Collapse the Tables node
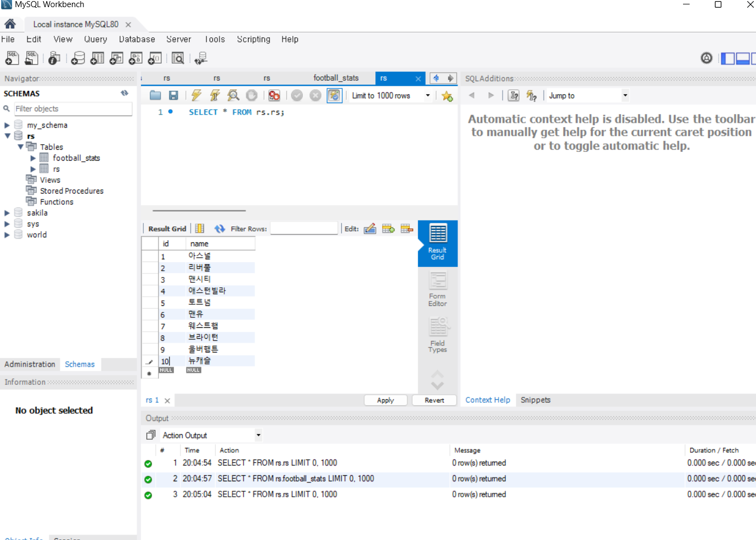Screen dimensions: 756x540 pyautogui.click(x=20, y=147)
